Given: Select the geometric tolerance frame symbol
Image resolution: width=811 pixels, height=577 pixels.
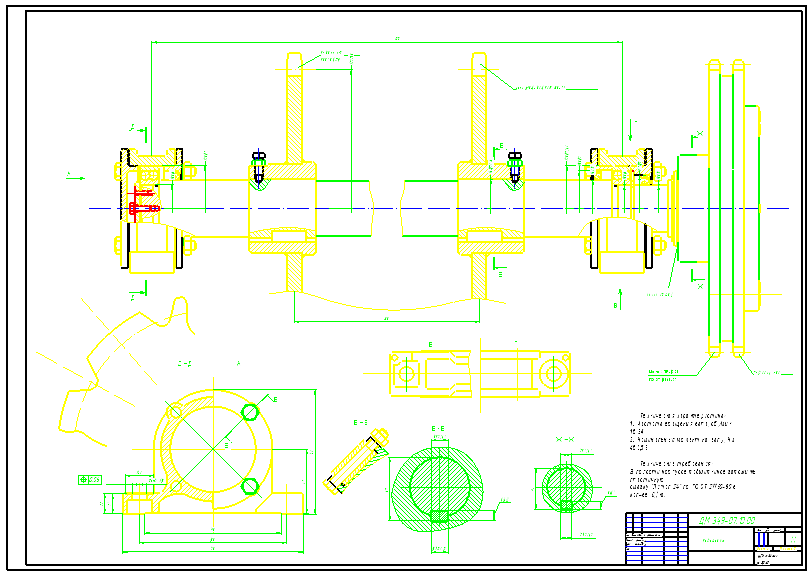Looking at the screenshot, I should 89,480.
